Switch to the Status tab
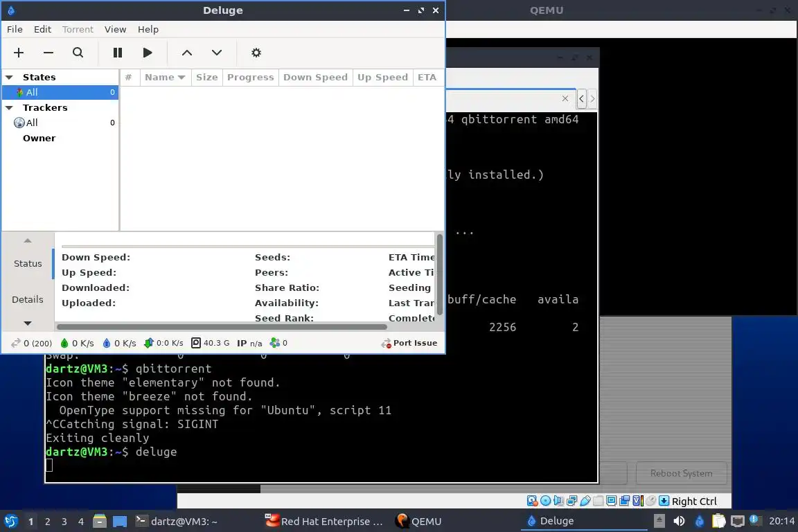This screenshot has height=532, width=798. [x=28, y=264]
